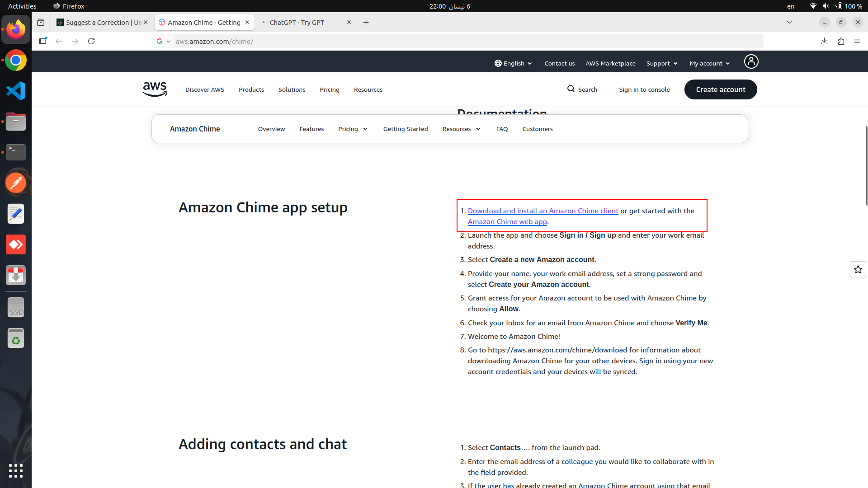Image resolution: width=868 pixels, height=488 pixels.
Task: Open the Chime Resources dropdown
Action: point(461,129)
